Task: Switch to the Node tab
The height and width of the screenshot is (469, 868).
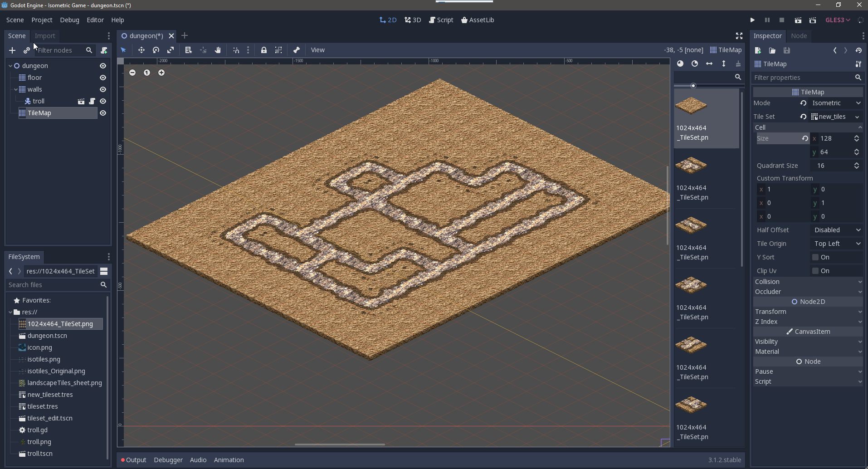Action: (x=799, y=36)
